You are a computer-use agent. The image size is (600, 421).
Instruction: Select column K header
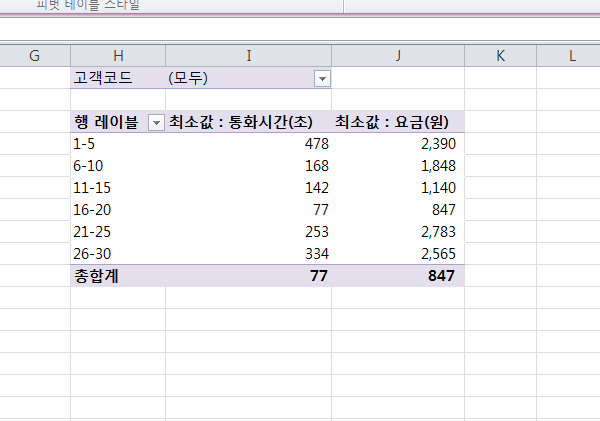(x=500, y=55)
